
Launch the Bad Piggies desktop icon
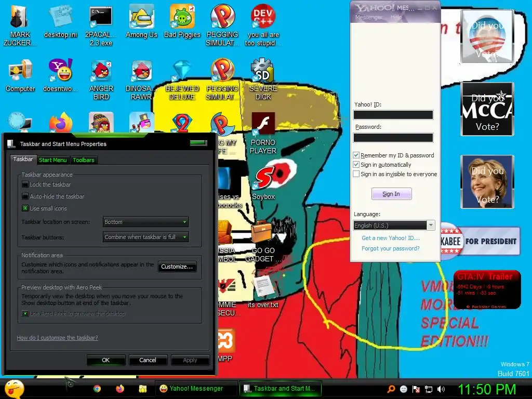click(182, 21)
